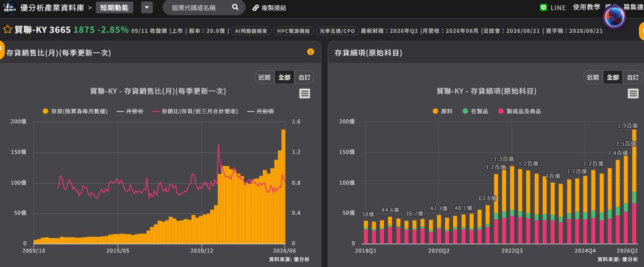Toggle 存貨(換算為每月數據) legend series
The height and width of the screenshot is (267, 644).
pos(75,111)
